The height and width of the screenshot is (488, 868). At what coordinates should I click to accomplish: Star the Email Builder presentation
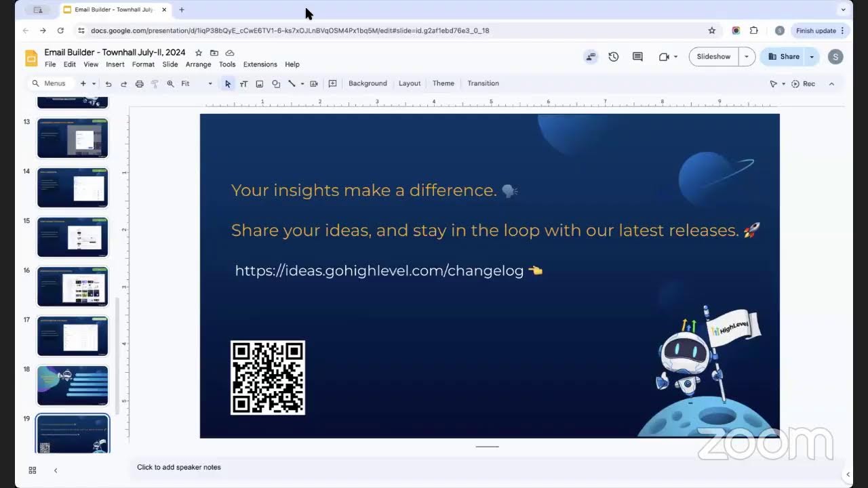(199, 53)
